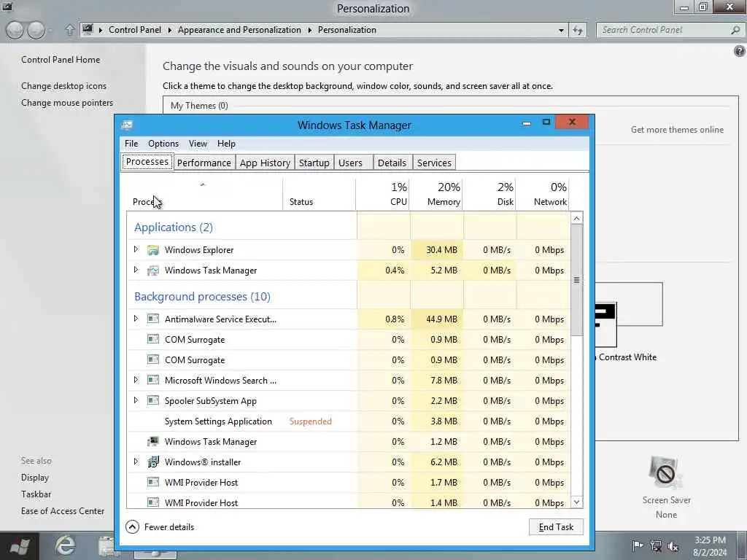
Task: Open the Start button on the taskbar
Action: (x=20, y=547)
